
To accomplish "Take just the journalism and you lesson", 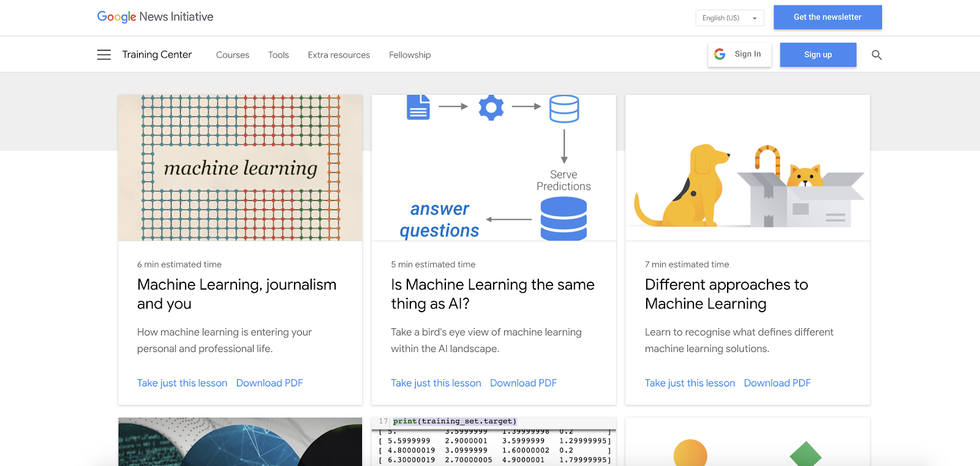I will pyautogui.click(x=182, y=383).
